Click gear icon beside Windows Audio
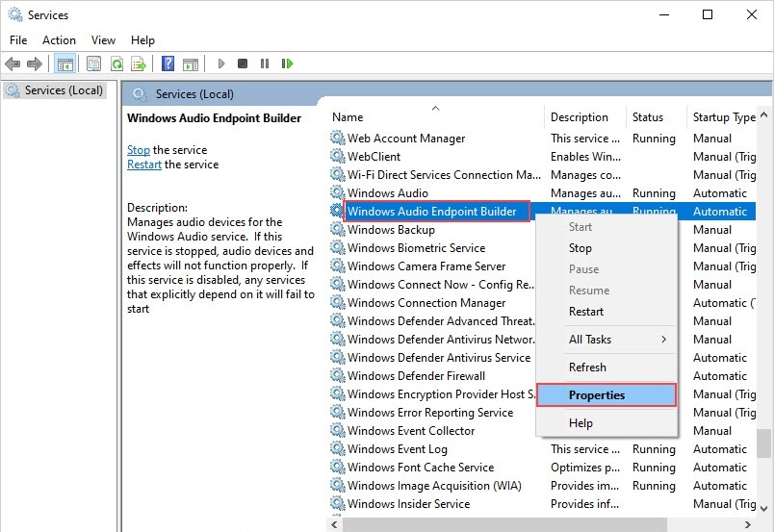 pyautogui.click(x=338, y=192)
